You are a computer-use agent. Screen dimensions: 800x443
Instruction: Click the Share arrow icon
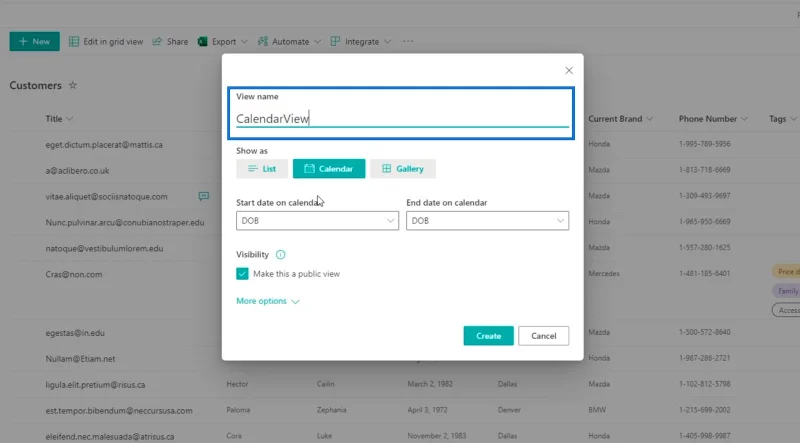pos(157,41)
